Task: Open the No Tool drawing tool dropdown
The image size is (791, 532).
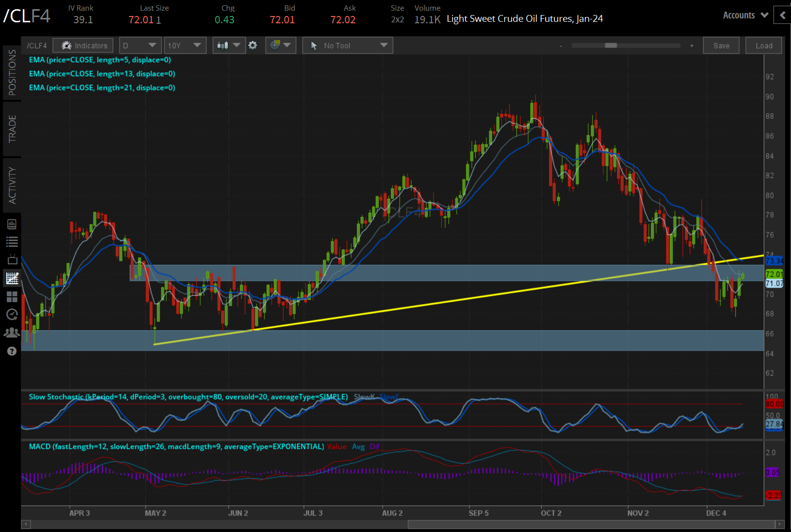Action: tap(347, 45)
